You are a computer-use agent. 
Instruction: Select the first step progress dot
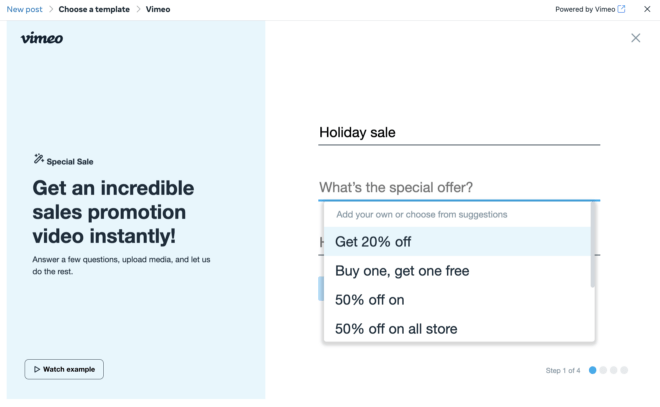pos(593,370)
